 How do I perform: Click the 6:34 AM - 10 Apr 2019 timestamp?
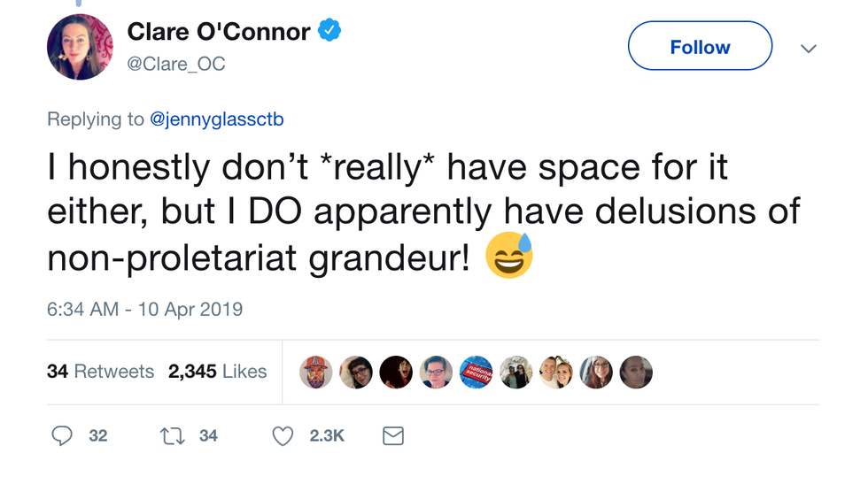tap(144, 309)
